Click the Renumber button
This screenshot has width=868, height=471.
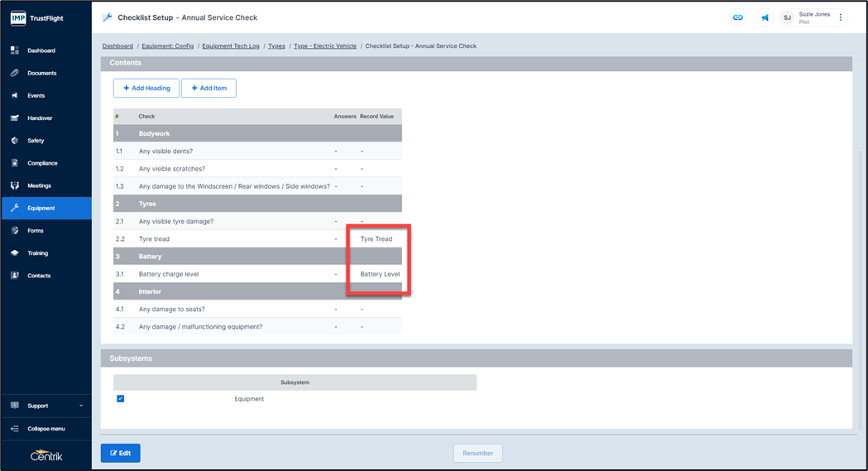477,453
